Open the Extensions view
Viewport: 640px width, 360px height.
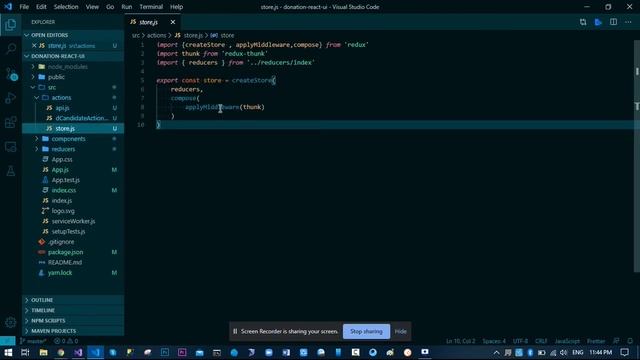pyautogui.click(x=11, y=122)
